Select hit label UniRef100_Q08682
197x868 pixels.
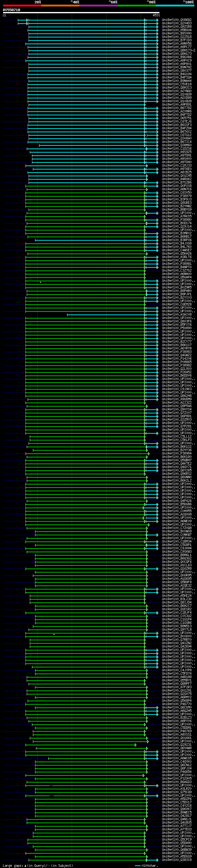point(177,20)
